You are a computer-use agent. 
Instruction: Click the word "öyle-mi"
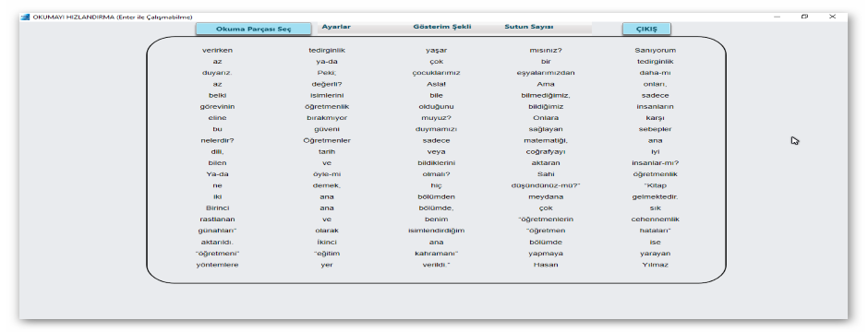pos(327,174)
